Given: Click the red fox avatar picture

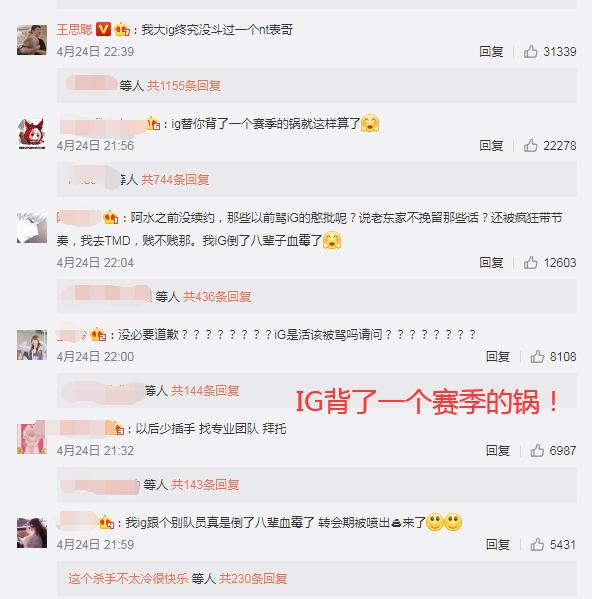Looking at the screenshot, I should (x=32, y=134).
